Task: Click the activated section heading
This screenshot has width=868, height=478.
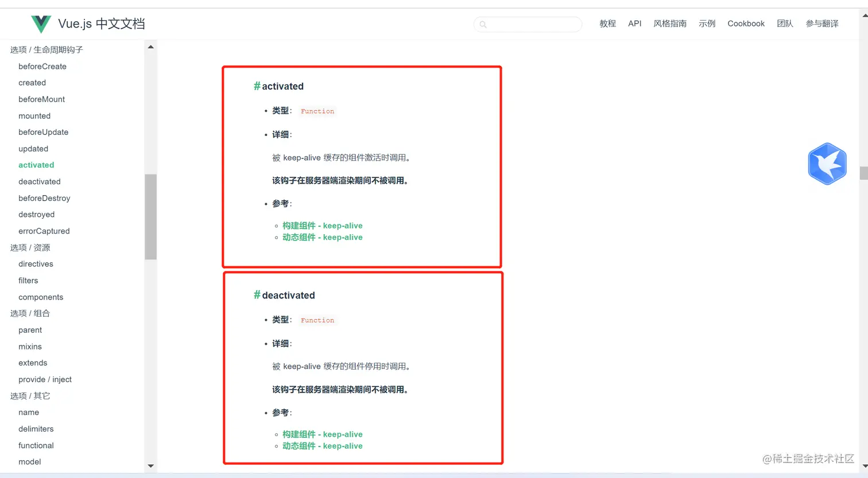Action: pyautogui.click(x=283, y=86)
